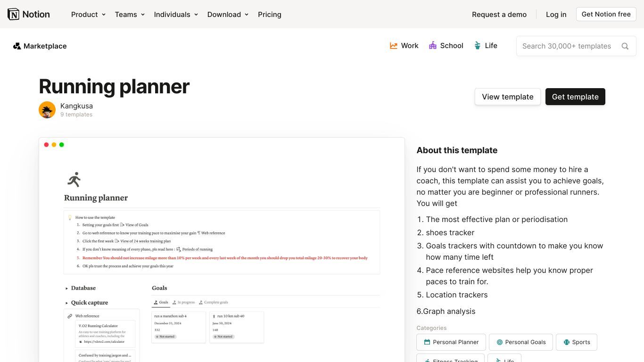Open the run 10 km sub 40 card
Screen dimensions: 644x362
coord(237,327)
